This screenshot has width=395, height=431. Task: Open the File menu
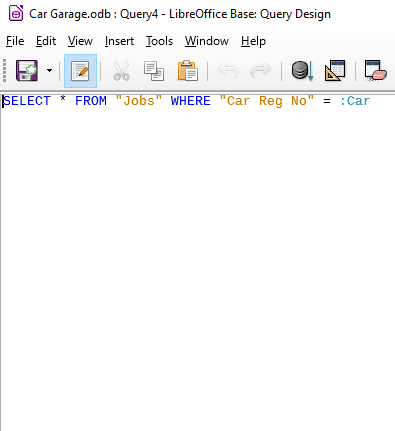pos(15,41)
